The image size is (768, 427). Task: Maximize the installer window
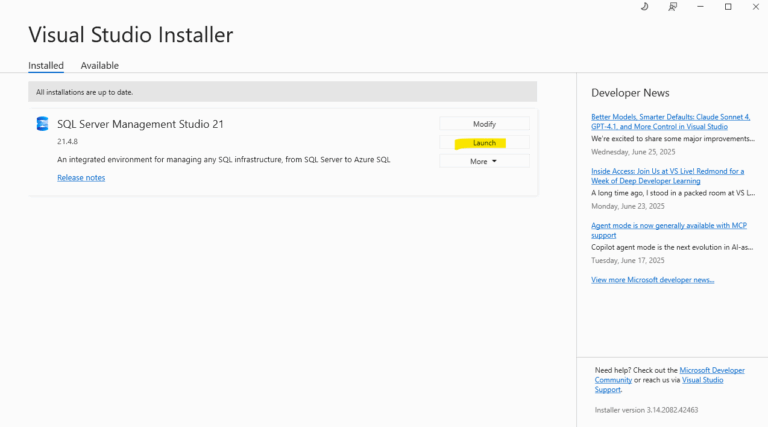coord(728,7)
